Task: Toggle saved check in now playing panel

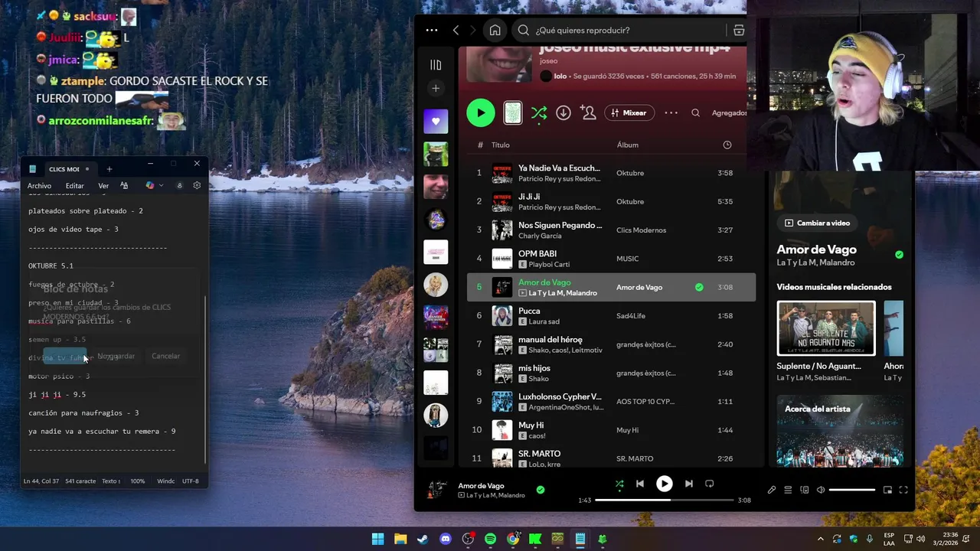Action: point(899,255)
